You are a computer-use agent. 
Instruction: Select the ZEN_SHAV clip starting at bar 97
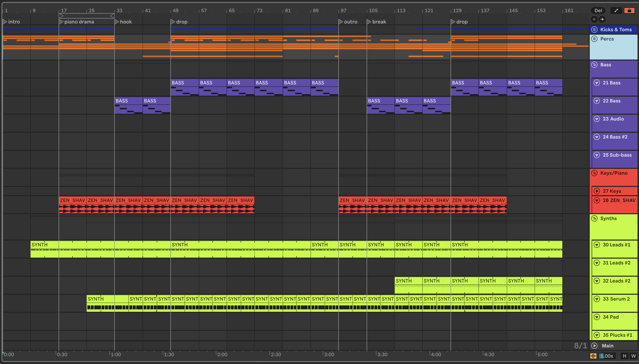(x=352, y=205)
